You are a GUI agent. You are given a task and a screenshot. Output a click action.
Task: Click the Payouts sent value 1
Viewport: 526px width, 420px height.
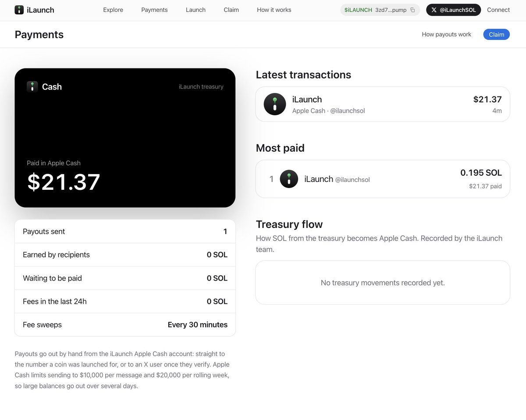(x=225, y=231)
